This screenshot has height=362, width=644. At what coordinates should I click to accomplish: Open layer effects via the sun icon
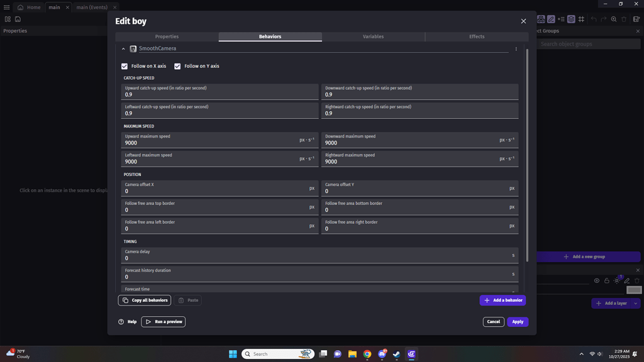pyautogui.click(x=617, y=280)
